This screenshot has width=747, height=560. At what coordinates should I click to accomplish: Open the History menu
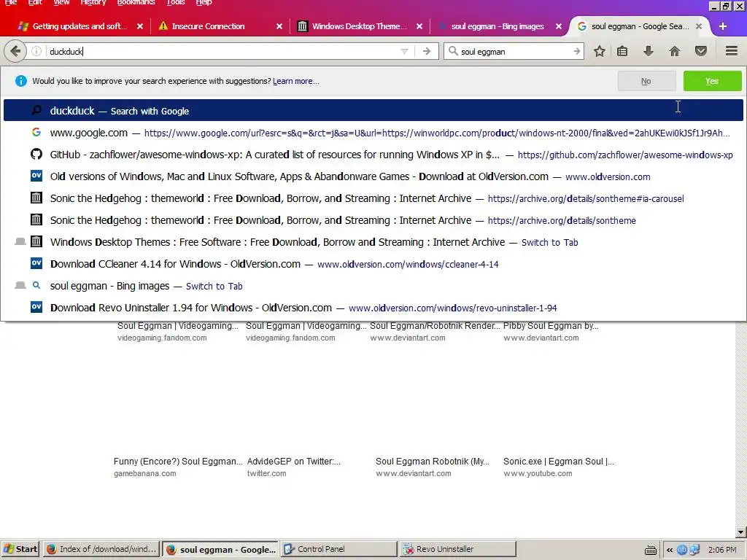tap(93, 2)
